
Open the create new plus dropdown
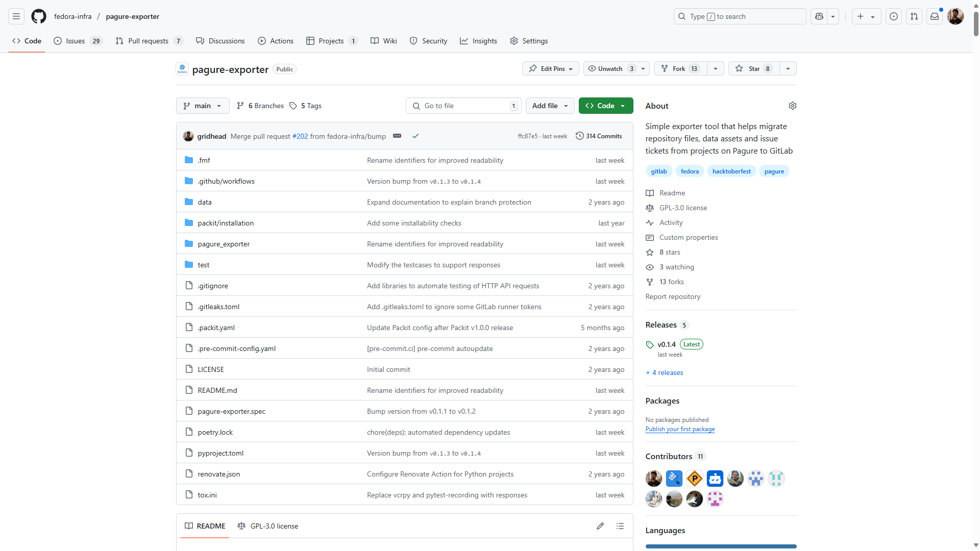point(866,16)
